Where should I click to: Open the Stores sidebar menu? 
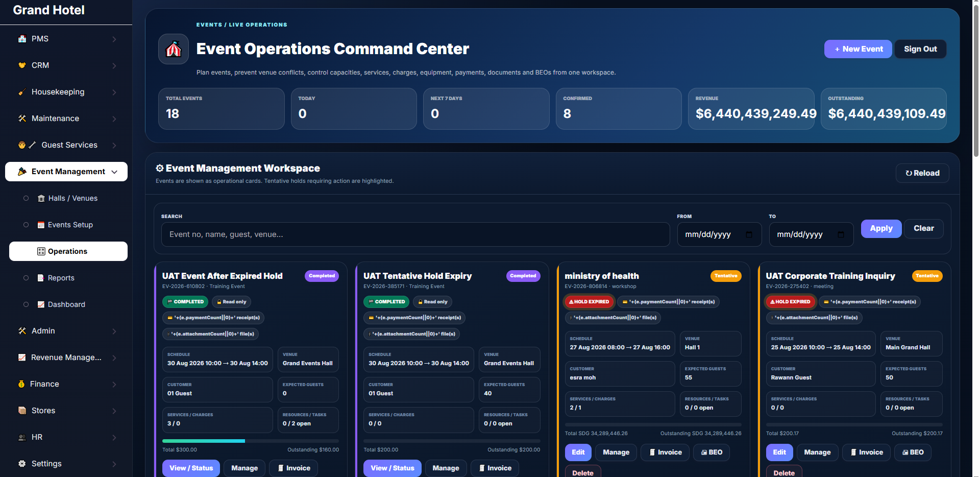(x=66, y=411)
